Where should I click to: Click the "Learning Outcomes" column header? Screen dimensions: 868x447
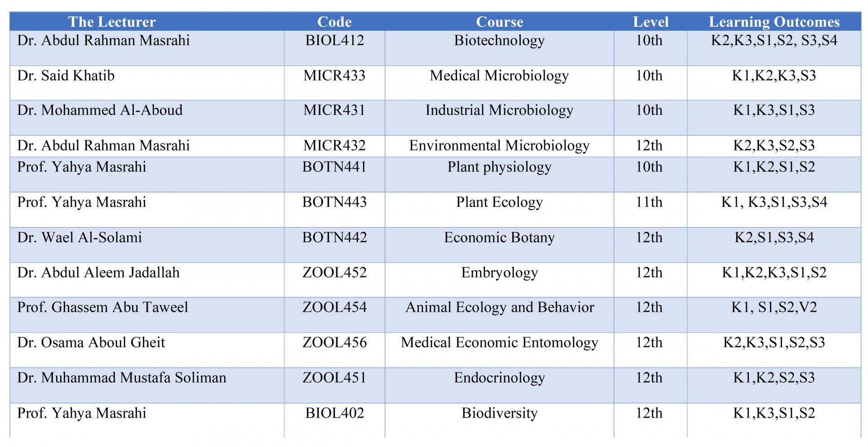[774, 22]
